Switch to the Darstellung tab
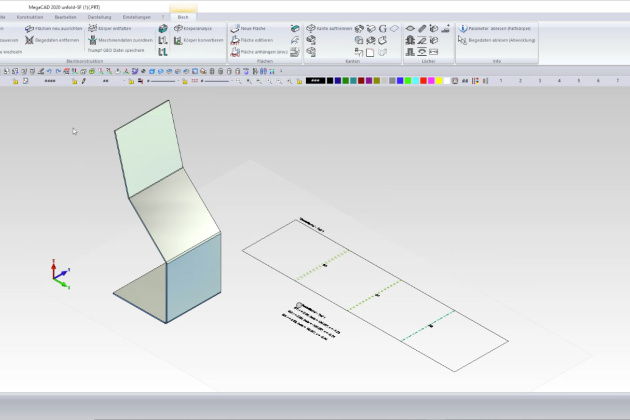630x420 pixels. pos(99,17)
